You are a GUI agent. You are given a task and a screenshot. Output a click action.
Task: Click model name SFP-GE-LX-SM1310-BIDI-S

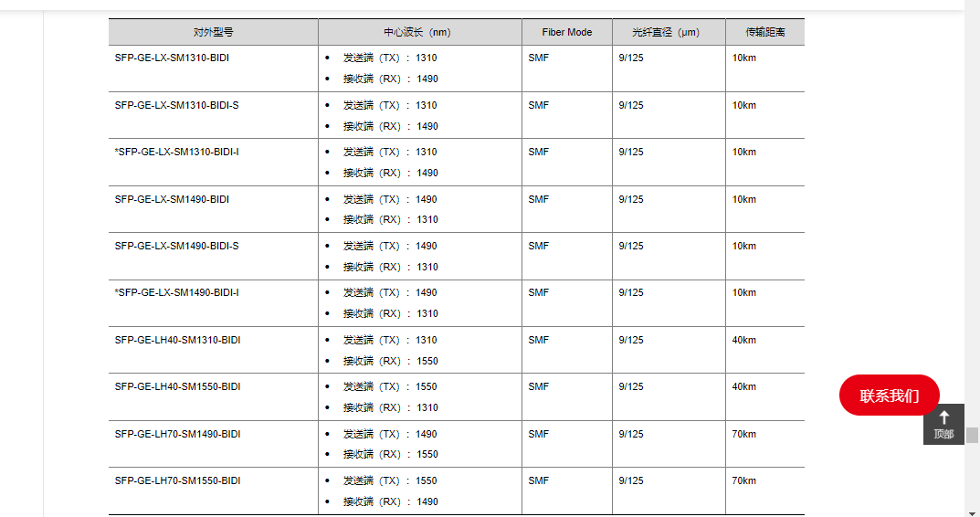pos(176,105)
